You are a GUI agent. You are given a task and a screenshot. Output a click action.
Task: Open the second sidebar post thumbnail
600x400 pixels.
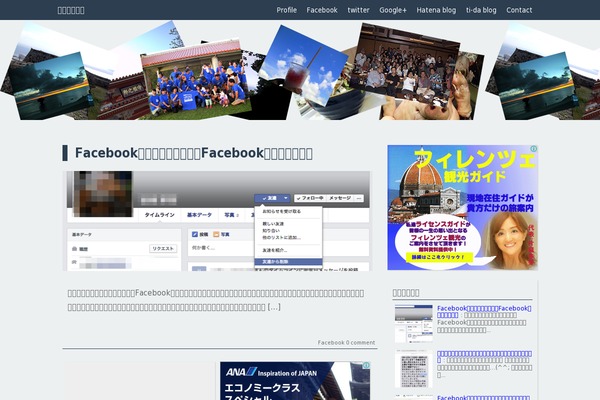coord(413,368)
